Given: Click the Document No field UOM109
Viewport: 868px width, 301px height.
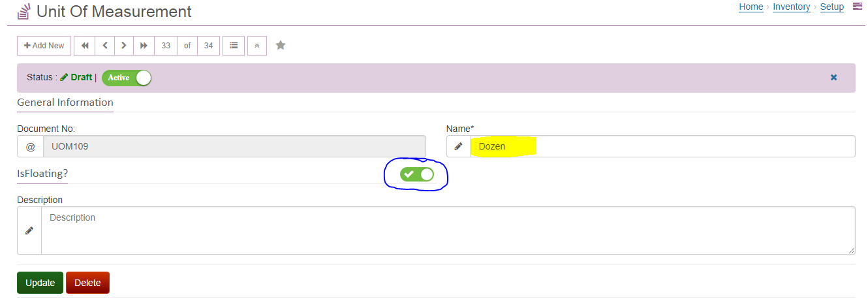Looking at the screenshot, I should pyautogui.click(x=234, y=146).
